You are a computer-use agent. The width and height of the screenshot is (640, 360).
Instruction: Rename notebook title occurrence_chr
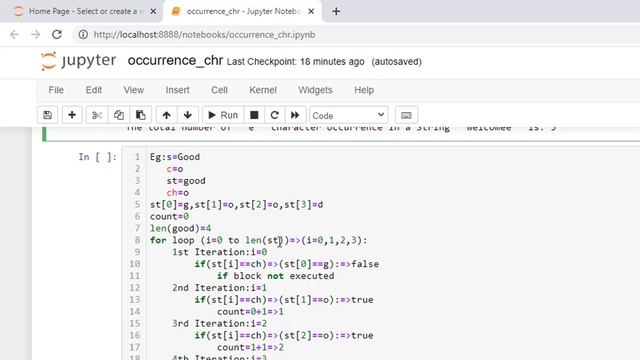coord(175,60)
